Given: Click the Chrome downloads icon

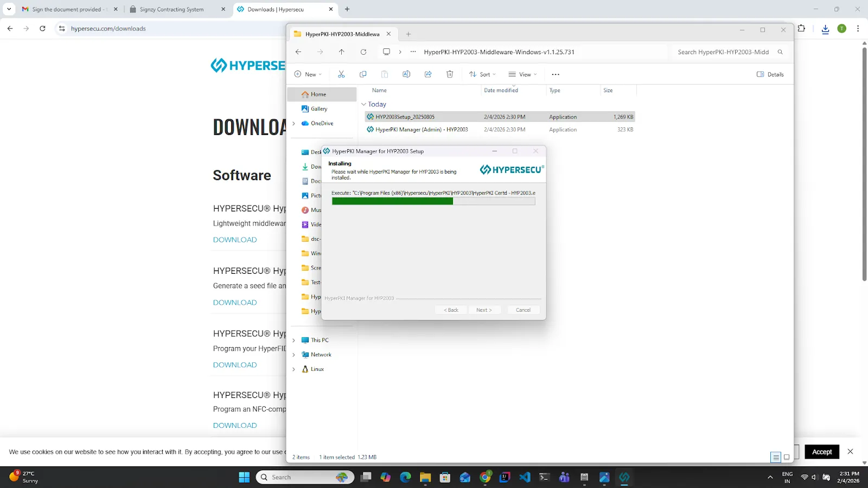Looking at the screenshot, I should (825, 29).
